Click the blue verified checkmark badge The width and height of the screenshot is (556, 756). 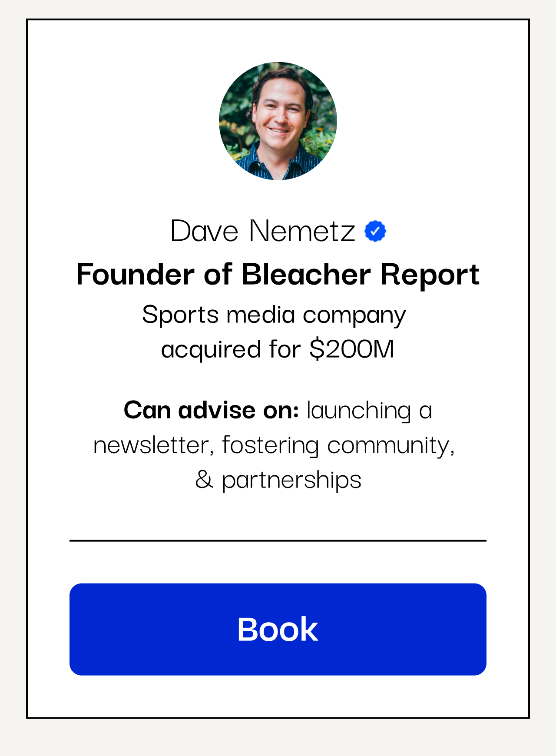(x=375, y=231)
